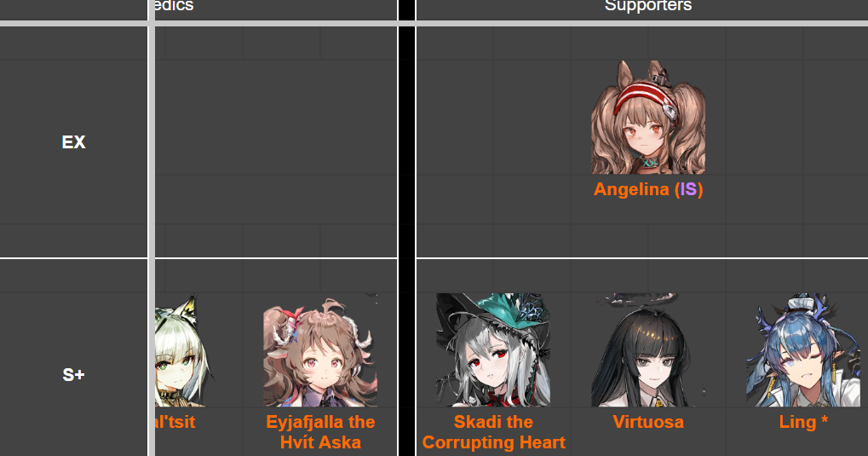Viewport: 868px width, 456px height.
Task: Click the partially visible Kal'tsit portrait
Action: [182, 350]
